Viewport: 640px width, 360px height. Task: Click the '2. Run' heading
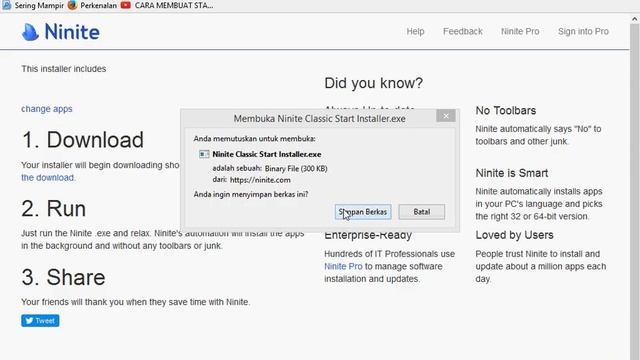[x=53, y=209]
